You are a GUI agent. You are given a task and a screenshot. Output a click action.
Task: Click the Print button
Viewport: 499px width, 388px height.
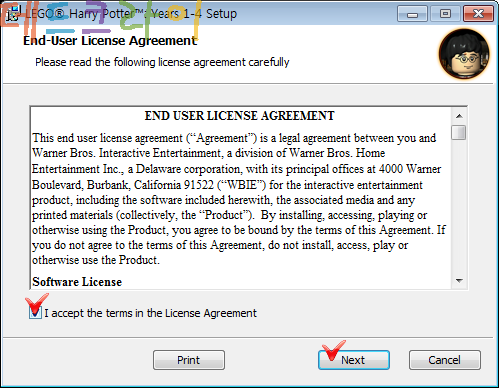coord(189,360)
